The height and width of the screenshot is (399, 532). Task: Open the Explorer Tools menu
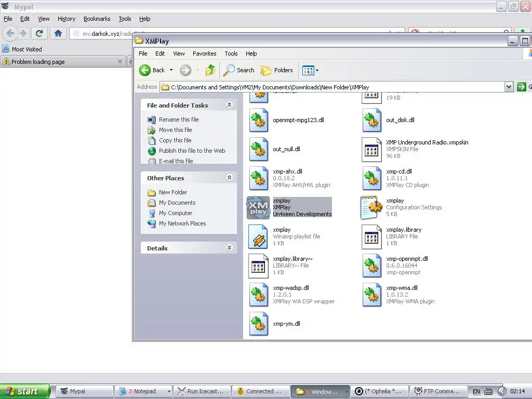pyautogui.click(x=231, y=54)
